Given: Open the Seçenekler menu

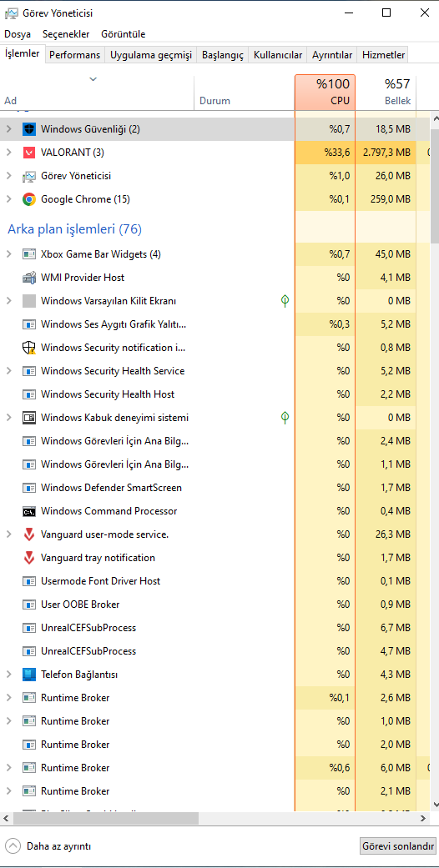Looking at the screenshot, I should [66, 34].
